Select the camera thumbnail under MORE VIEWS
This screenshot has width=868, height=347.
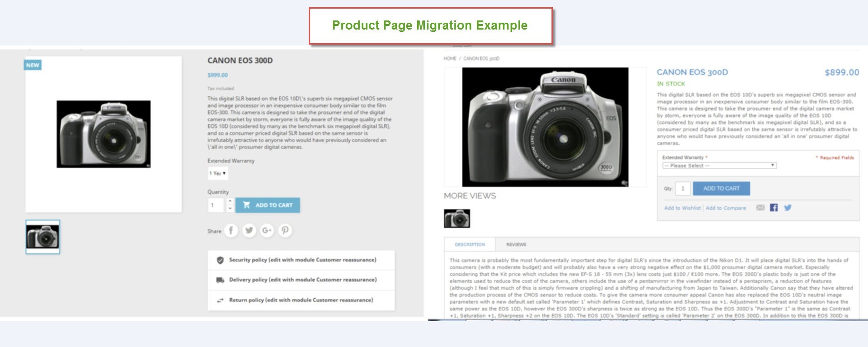(457, 218)
